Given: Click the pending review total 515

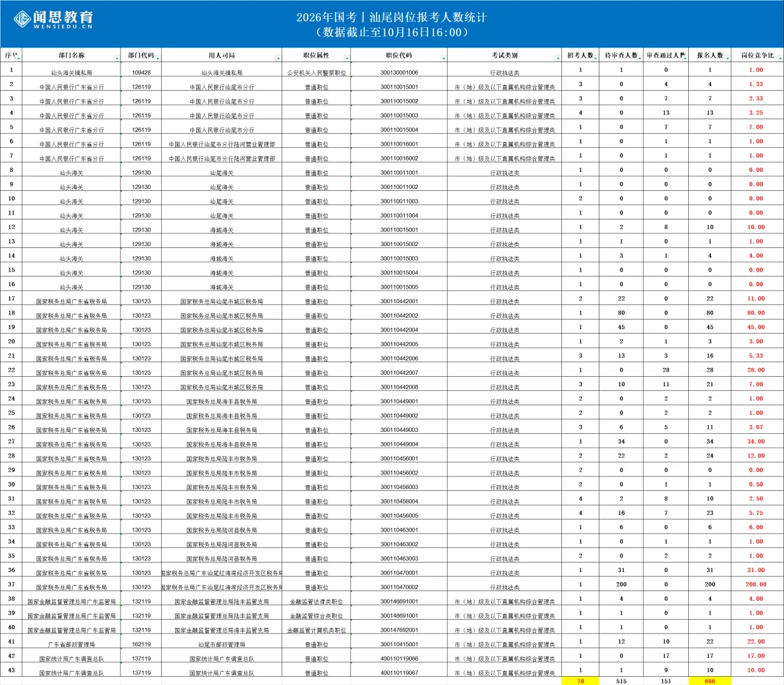Looking at the screenshot, I should [x=621, y=681].
